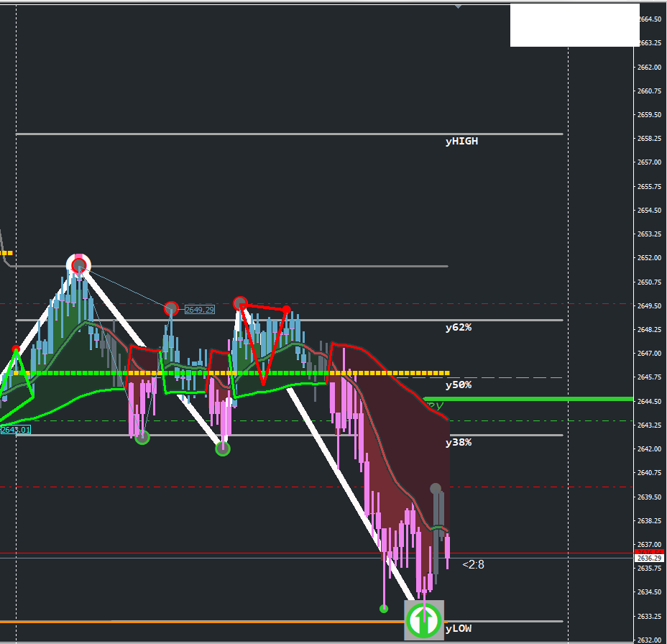Click the gray circle marker above the gray candle
Viewport: 667px width, 644px height.
tap(435, 488)
